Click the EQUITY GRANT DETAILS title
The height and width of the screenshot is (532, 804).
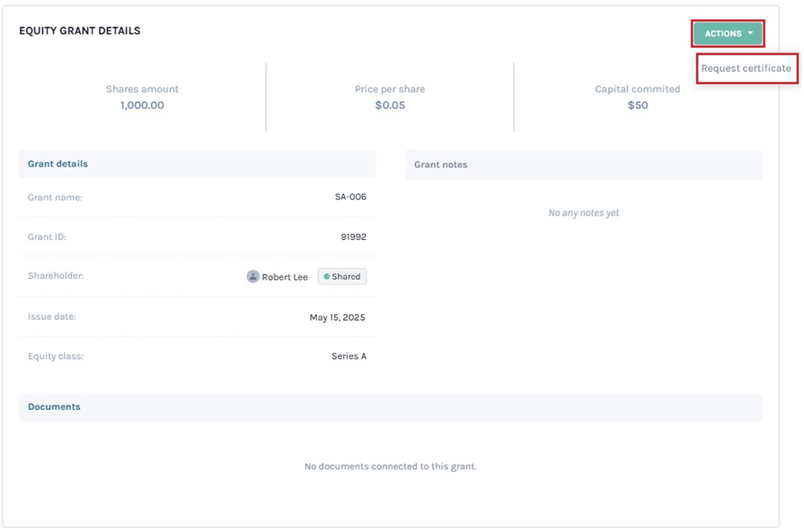[80, 31]
